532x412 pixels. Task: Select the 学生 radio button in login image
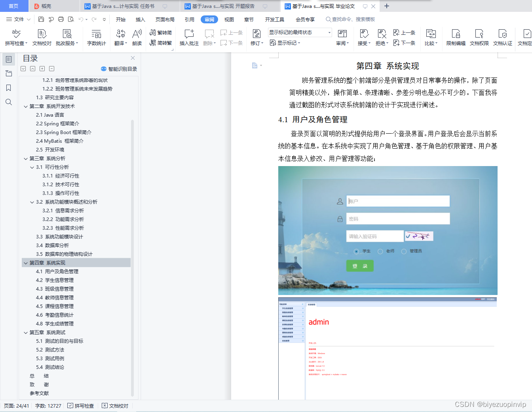(356, 251)
